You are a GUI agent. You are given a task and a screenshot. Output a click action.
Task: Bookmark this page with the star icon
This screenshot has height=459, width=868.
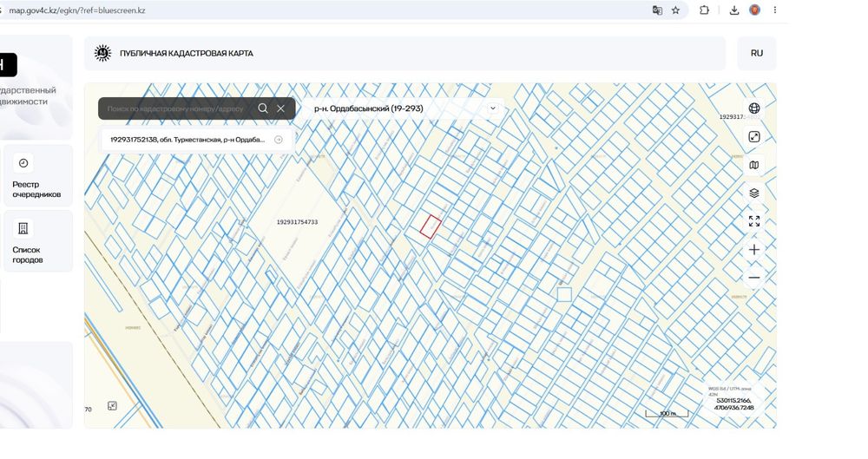click(676, 10)
